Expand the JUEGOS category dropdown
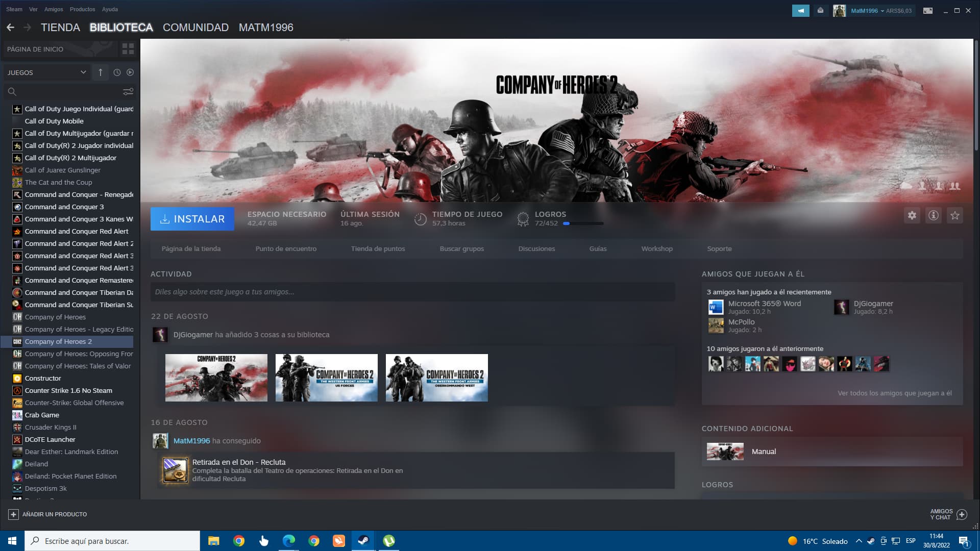This screenshot has height=551, width=980. [83, 72]
